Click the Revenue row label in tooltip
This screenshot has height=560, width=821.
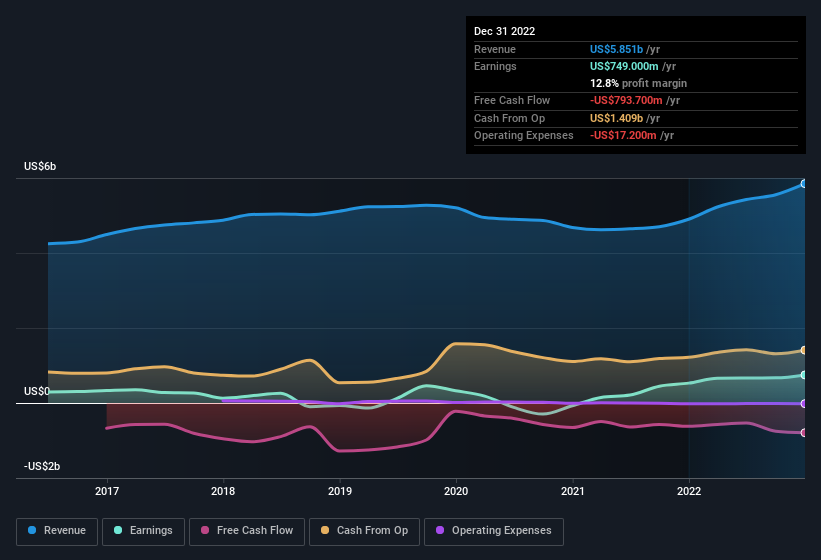(495, 49)
